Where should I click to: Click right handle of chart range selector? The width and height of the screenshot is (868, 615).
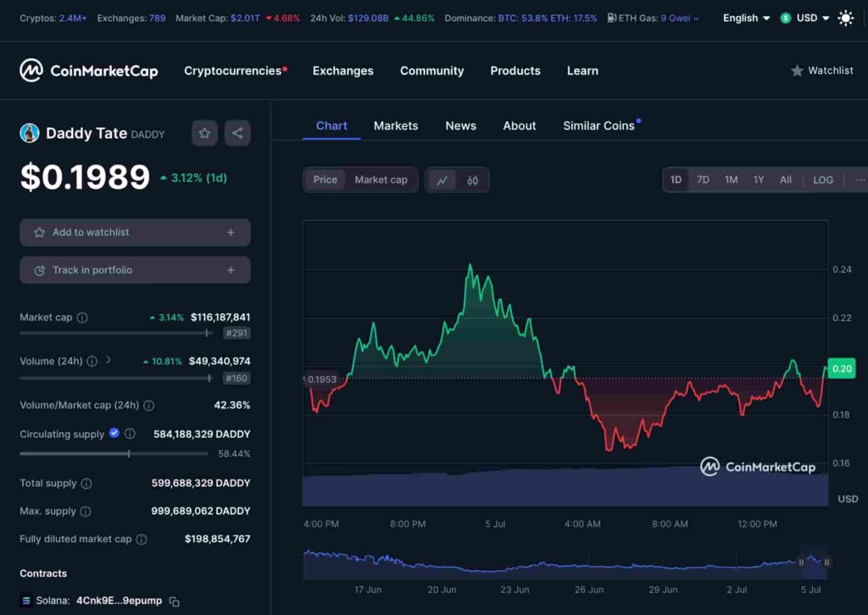click(826, 562)
